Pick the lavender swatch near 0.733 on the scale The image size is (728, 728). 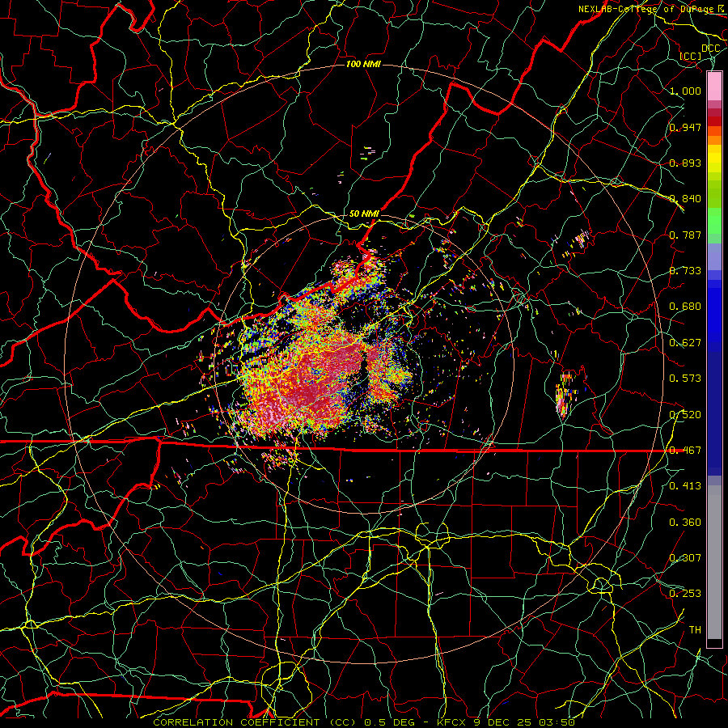(714, 256)
